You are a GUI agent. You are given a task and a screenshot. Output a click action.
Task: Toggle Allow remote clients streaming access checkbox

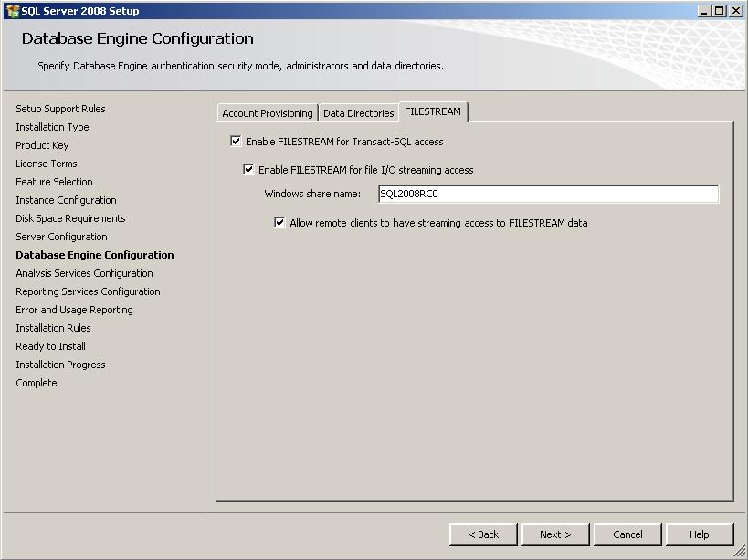(279, 222)
